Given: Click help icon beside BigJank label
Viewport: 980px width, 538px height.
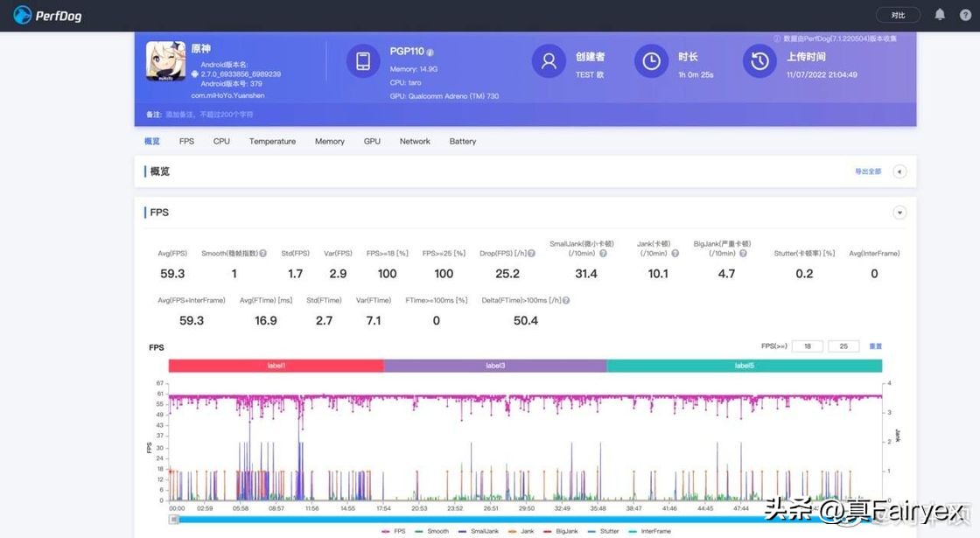Looking at the screenshot, I should coord(742,254).
